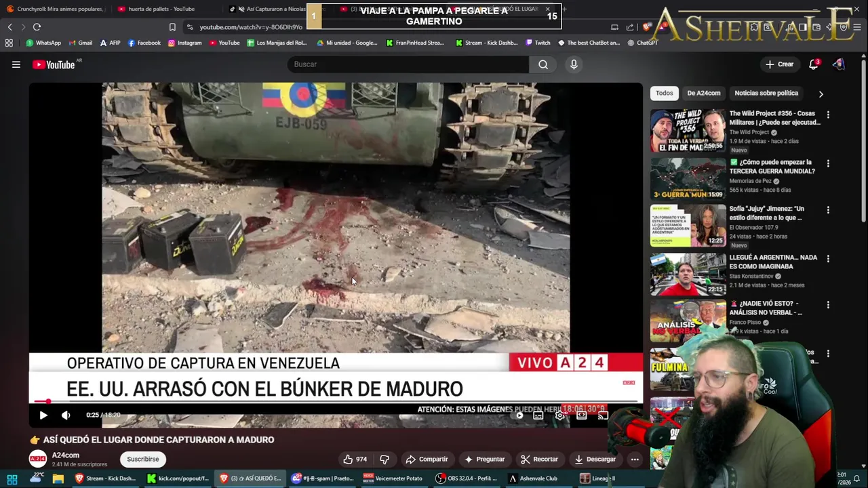868x488 pixels.
Task: Select the Todos filter chip
Action: [665, 93]
